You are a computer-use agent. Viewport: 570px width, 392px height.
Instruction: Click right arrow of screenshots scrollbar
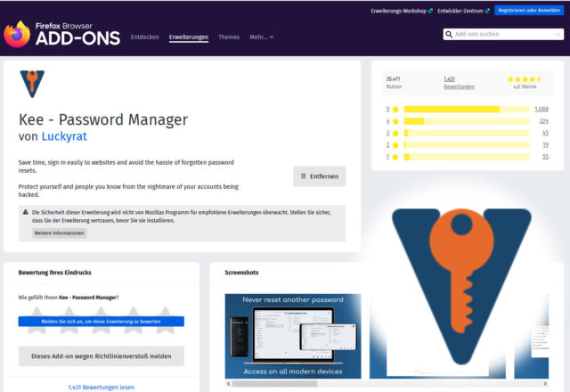coord(545,384)
